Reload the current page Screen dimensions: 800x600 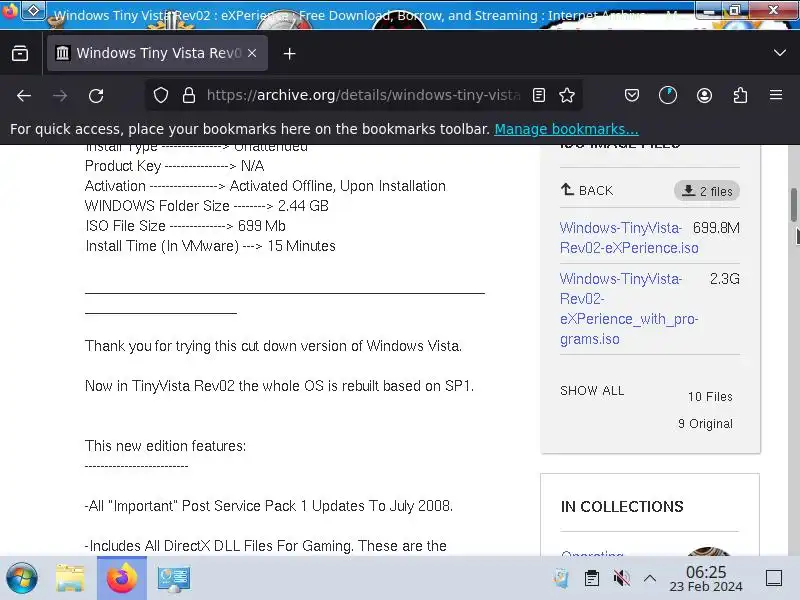[x=96, y=95]
